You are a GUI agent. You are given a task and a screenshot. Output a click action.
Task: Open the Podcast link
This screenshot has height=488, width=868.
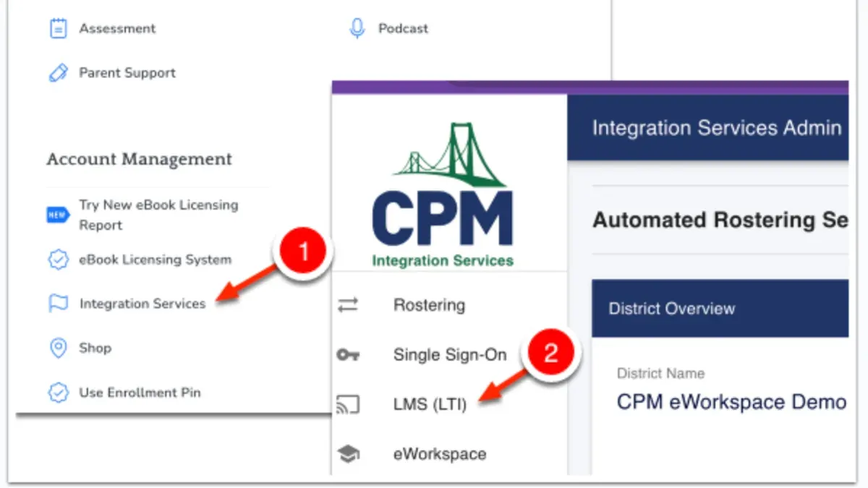[403, 29]
